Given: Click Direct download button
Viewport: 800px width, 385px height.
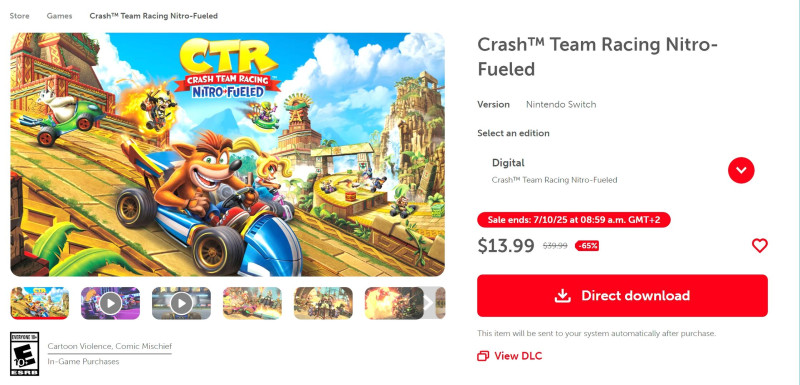Looking at the screenshot, I should [622, 296].
